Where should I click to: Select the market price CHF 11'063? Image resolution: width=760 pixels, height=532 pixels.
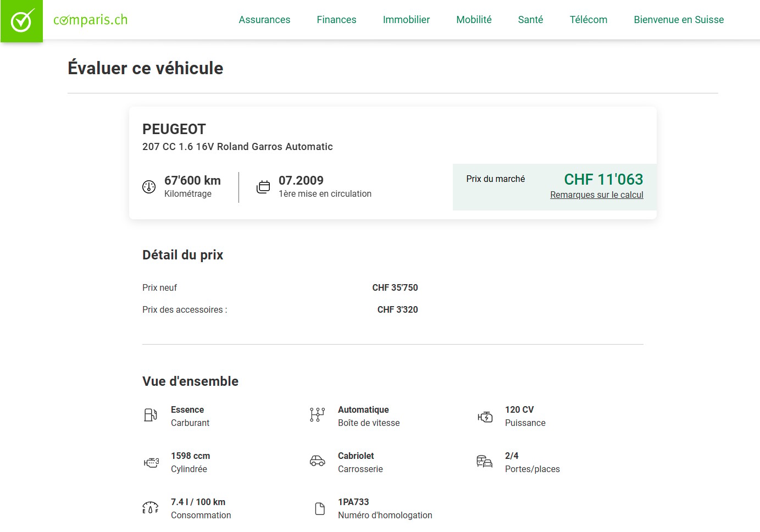tap(603, 179)
